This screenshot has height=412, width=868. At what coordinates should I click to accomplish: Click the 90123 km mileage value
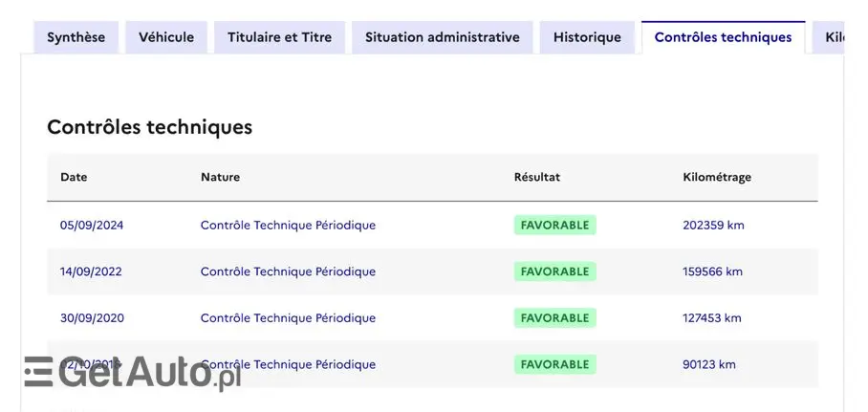(x=709, y=364)
